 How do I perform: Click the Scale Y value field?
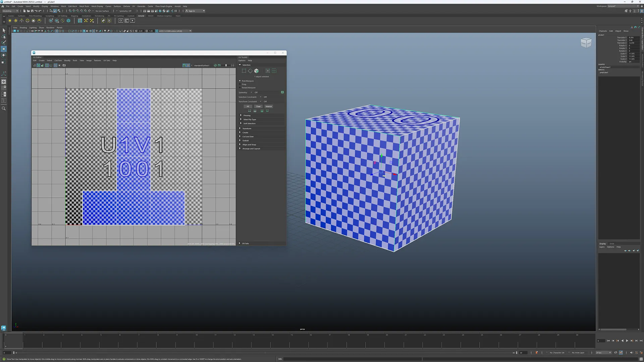(634, 56)
